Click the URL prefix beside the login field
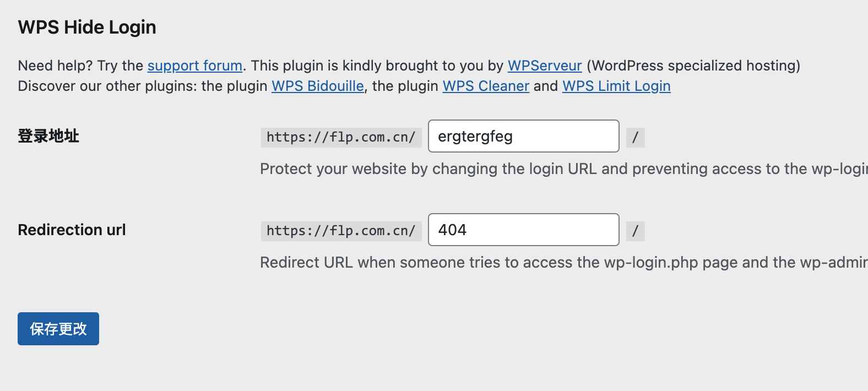This screenshot has width=868, height=391. [340, 137]
